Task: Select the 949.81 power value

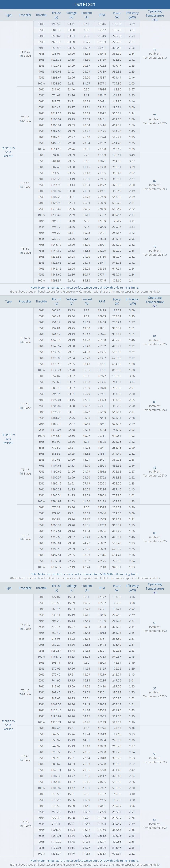Action: [117, 567]
